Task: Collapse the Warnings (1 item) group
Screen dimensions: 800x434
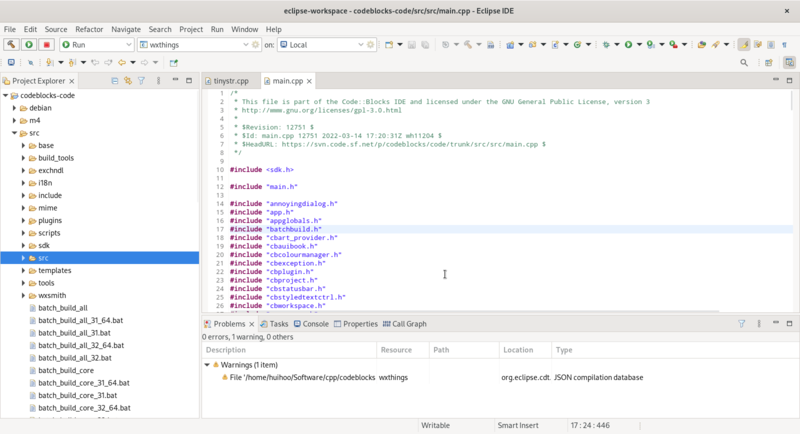Action: 207,365
